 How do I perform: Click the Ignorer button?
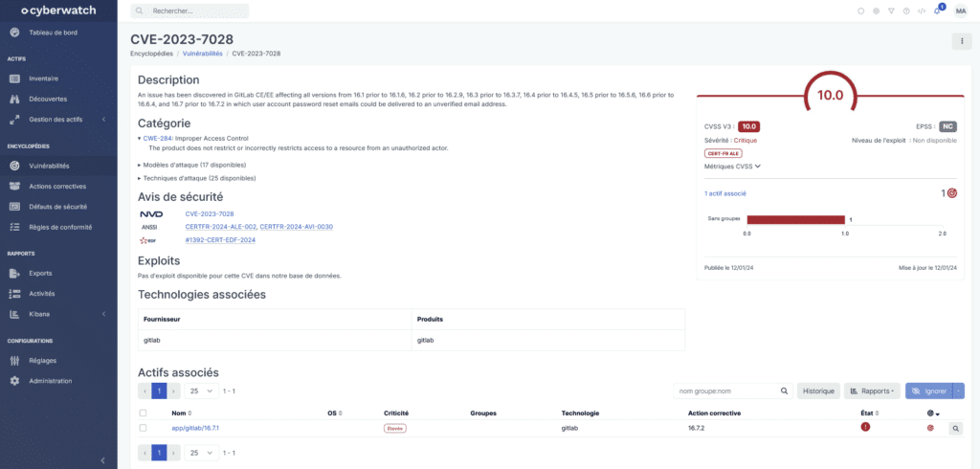click(928, 391)
